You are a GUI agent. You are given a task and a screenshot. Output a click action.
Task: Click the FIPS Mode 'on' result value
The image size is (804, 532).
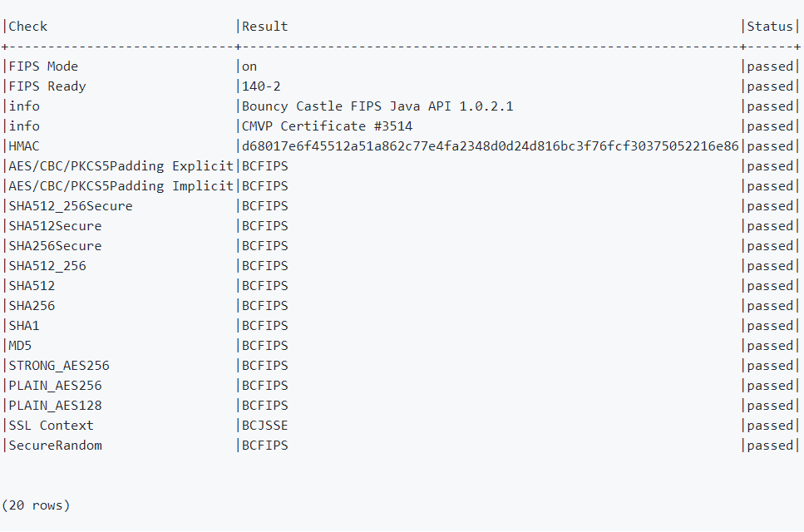click(250, 66)
